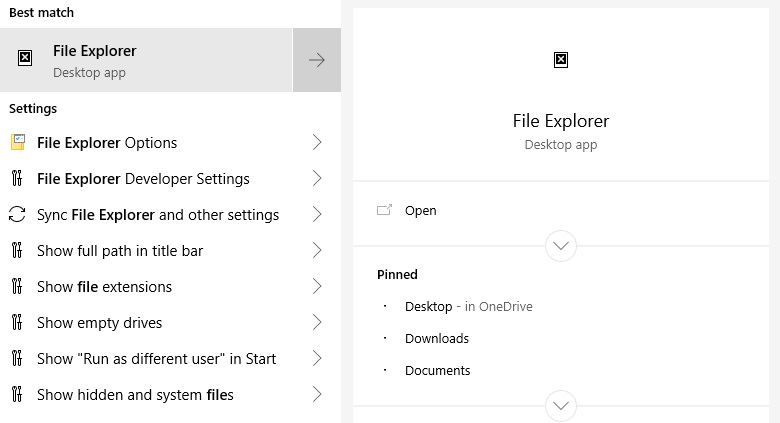Expand chevron for File Explorer Developer Settings
This screenshot has height=423, width=780.
tap(317, 178)
